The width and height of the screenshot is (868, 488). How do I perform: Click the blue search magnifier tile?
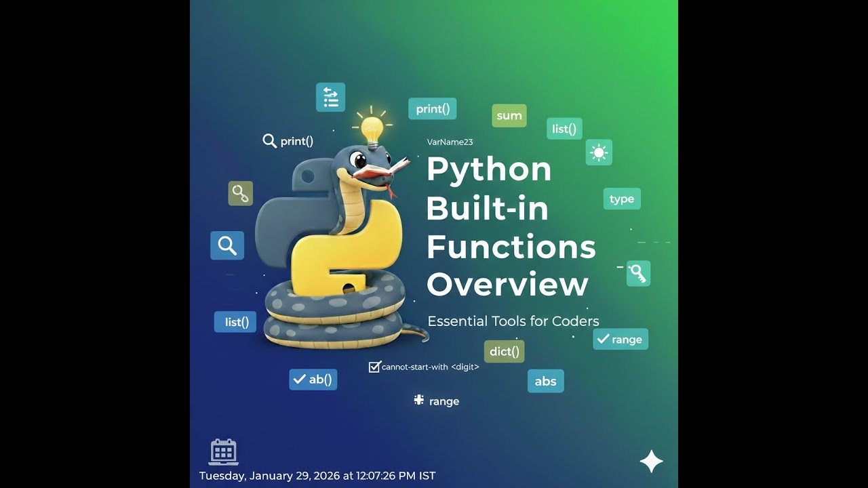tap(227, 245)
